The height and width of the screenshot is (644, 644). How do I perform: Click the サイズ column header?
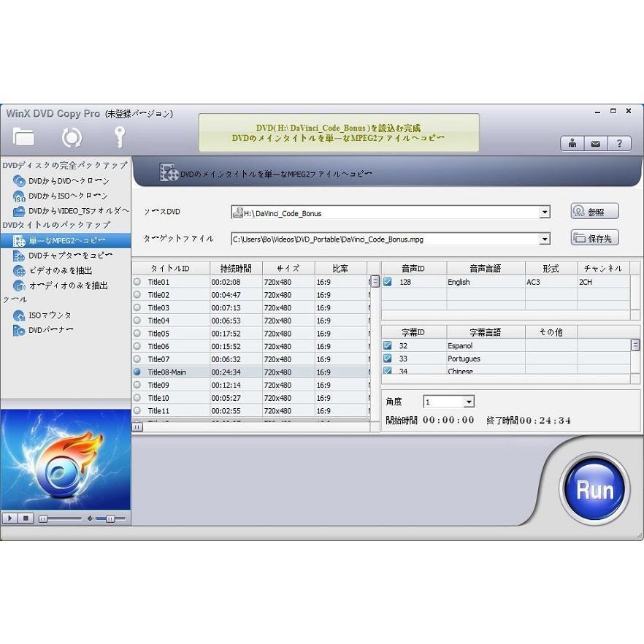coord(288,268)
